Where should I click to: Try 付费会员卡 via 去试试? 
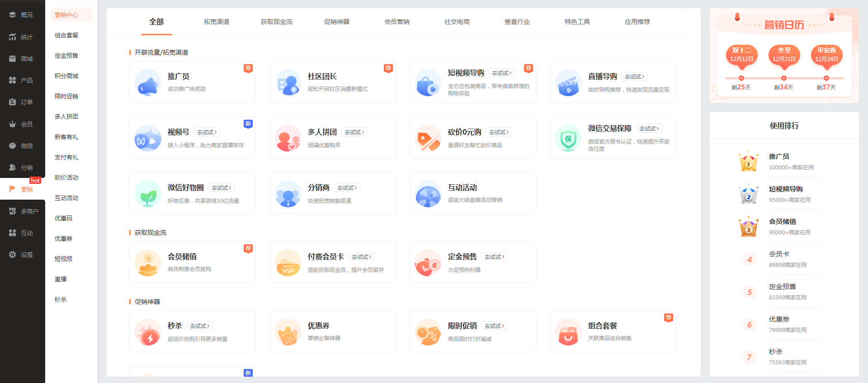tap(362, 257)
